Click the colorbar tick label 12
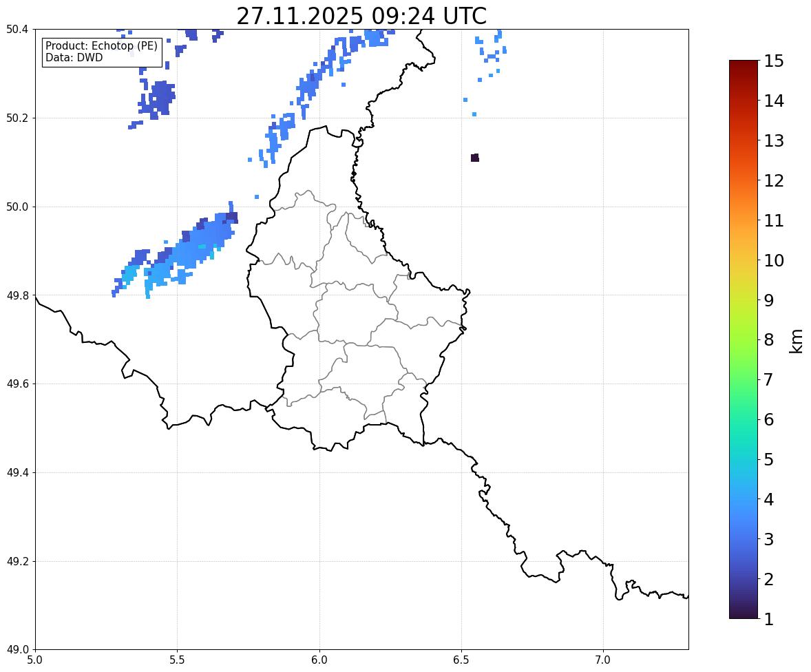Viewport: 811px width, 672px height. coord(774,180)
